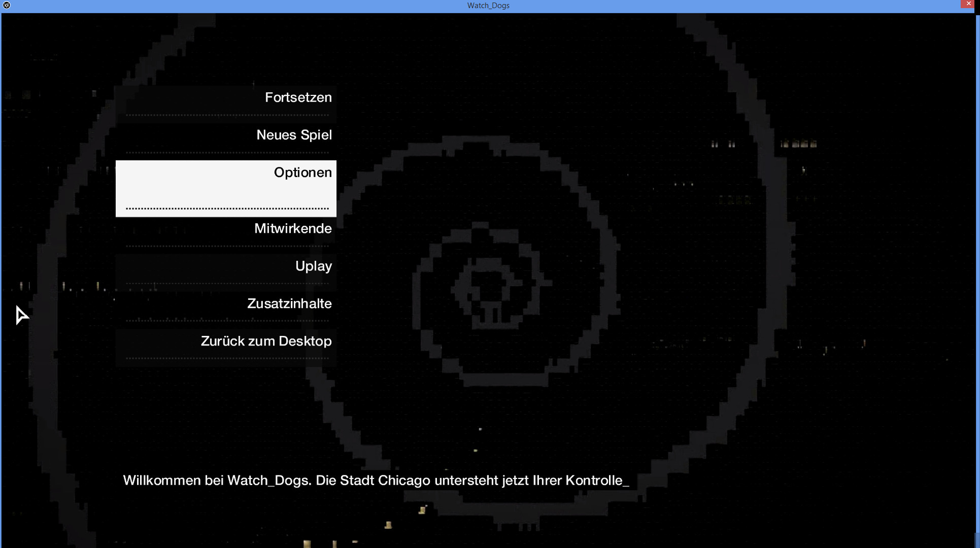This screenshot has width=980, height=548.
Task: Click the word Chicago in welcome text
Action: (x=404, y=481)
